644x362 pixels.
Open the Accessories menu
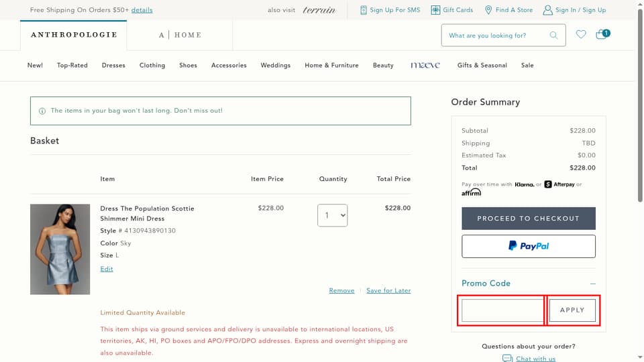(x=229, y=65)
